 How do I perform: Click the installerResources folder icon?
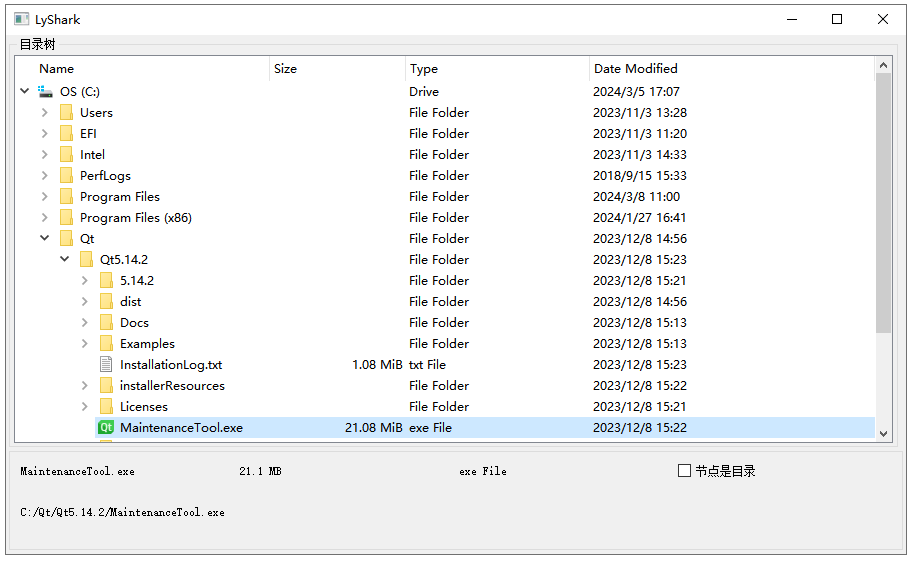(x=106, y=385)
